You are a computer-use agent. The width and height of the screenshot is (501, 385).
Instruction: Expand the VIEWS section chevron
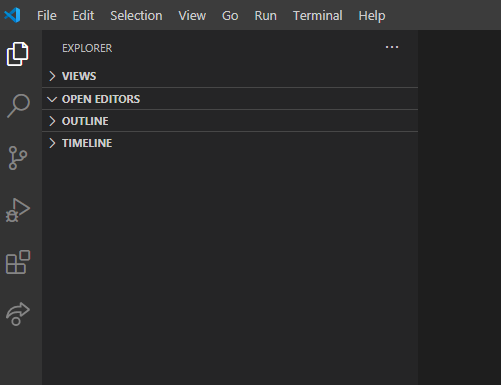(x=52, y=76)
